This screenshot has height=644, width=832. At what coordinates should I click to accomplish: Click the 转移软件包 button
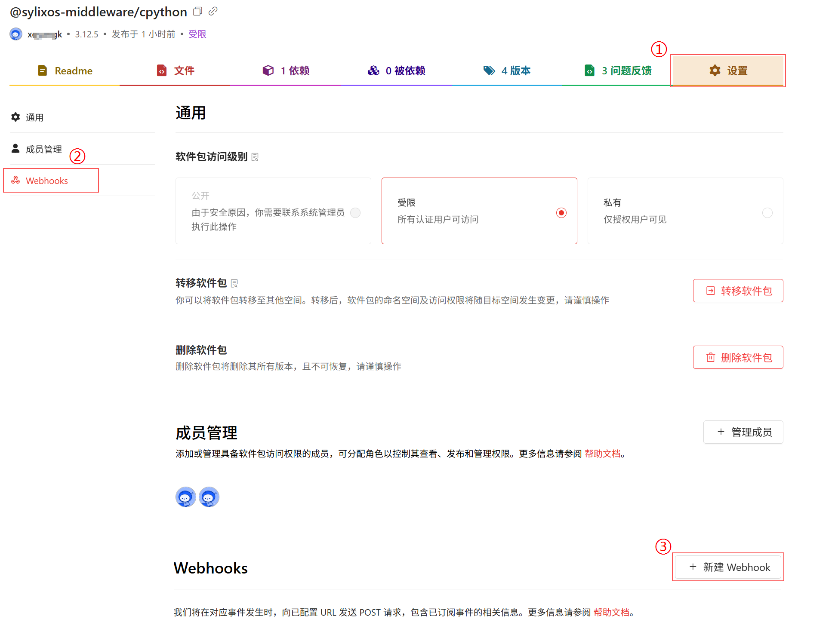(x=738, y=291)
